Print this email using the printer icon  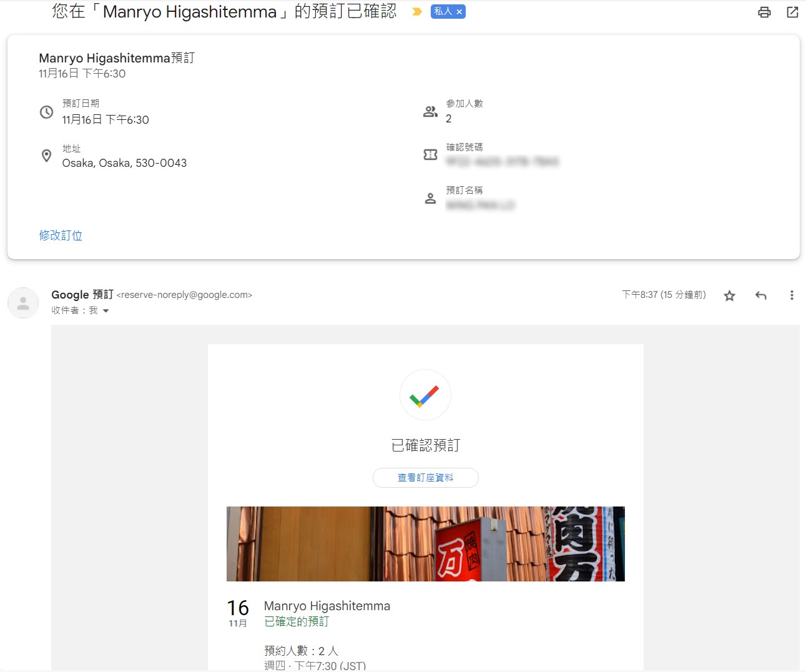(x=764, y=12)
